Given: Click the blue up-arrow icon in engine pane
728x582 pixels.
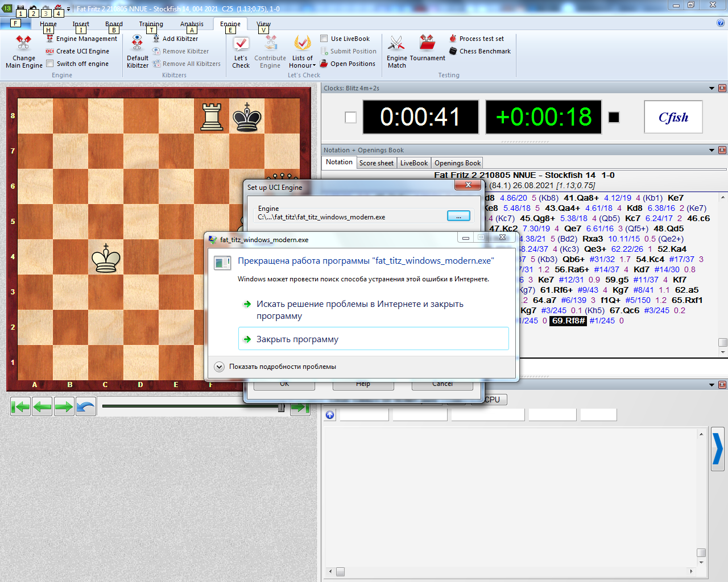Looking at the screenshot, I should coord(330,415).
